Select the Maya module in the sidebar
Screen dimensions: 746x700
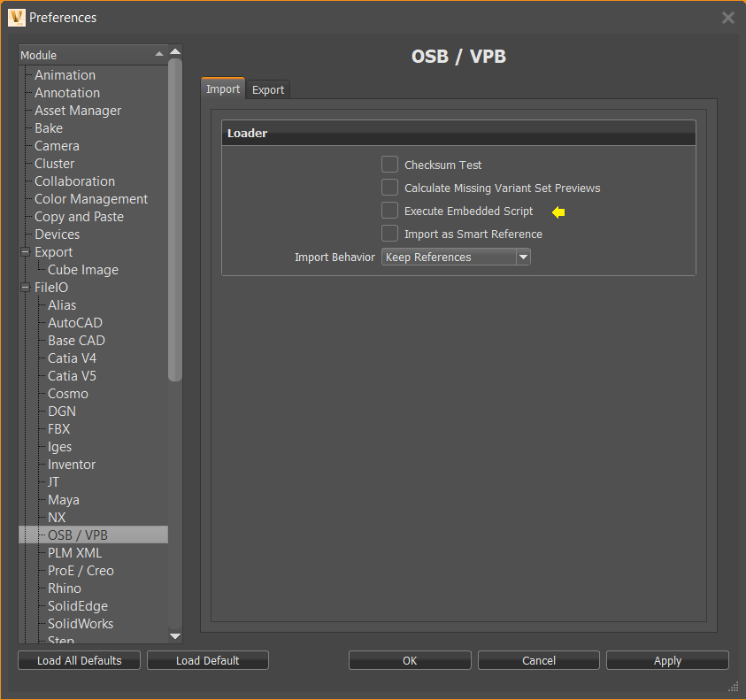(63, 499)
